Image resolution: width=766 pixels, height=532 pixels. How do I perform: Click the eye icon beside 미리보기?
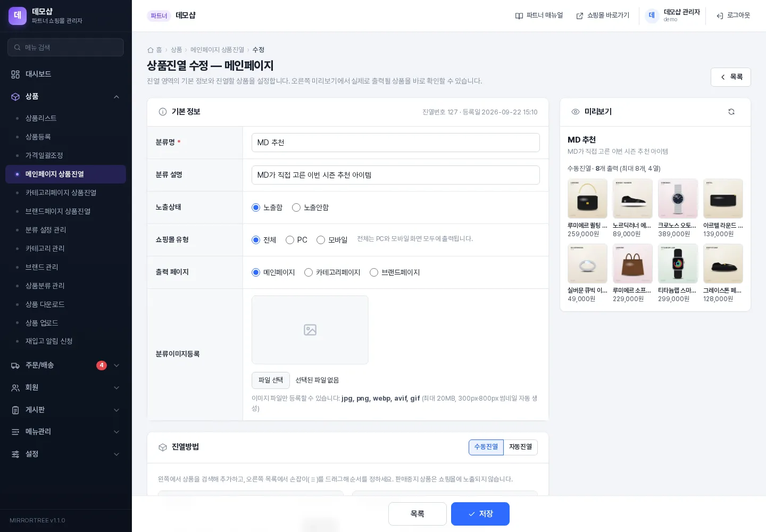point(576,112)
